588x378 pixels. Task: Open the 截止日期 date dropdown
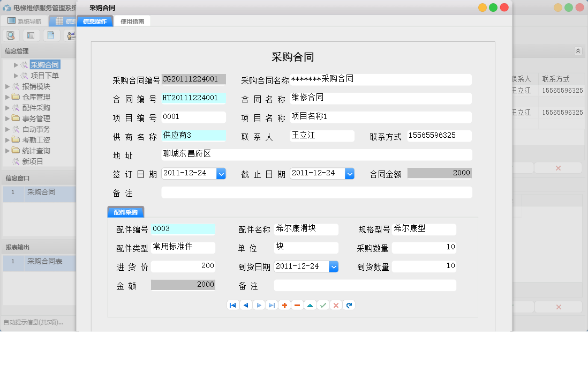(350, 173)
